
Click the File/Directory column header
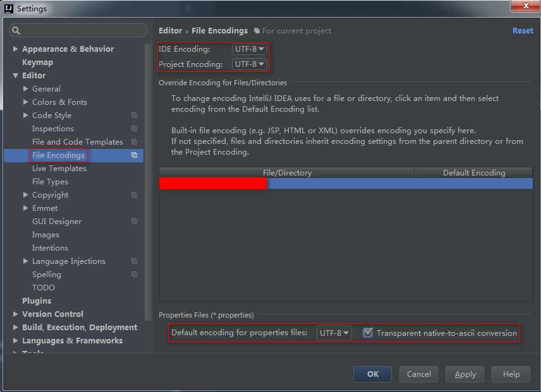coord(287,172)
